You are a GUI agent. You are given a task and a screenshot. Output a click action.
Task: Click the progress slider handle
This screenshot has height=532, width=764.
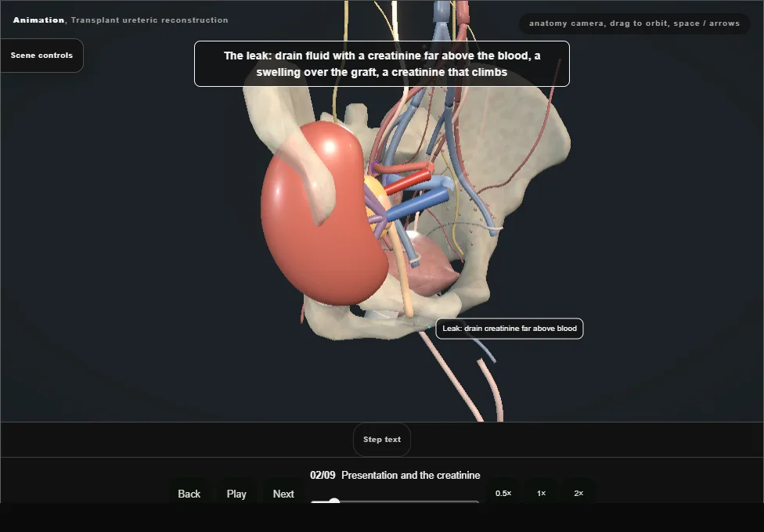[334, 501]
